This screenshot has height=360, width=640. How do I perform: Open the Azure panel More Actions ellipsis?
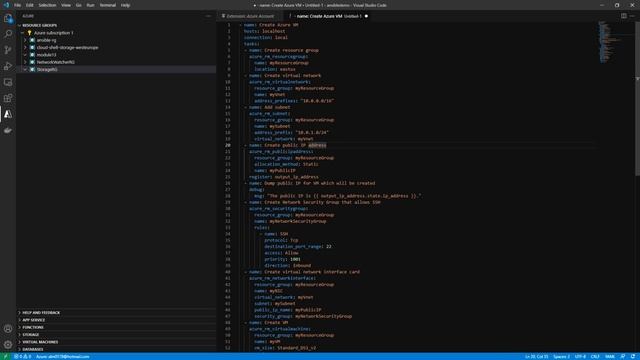[x=208, y=16]
